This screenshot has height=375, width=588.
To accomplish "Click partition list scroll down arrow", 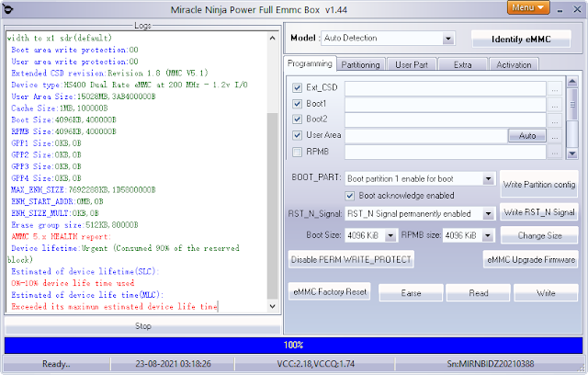I will pos(571,153).
